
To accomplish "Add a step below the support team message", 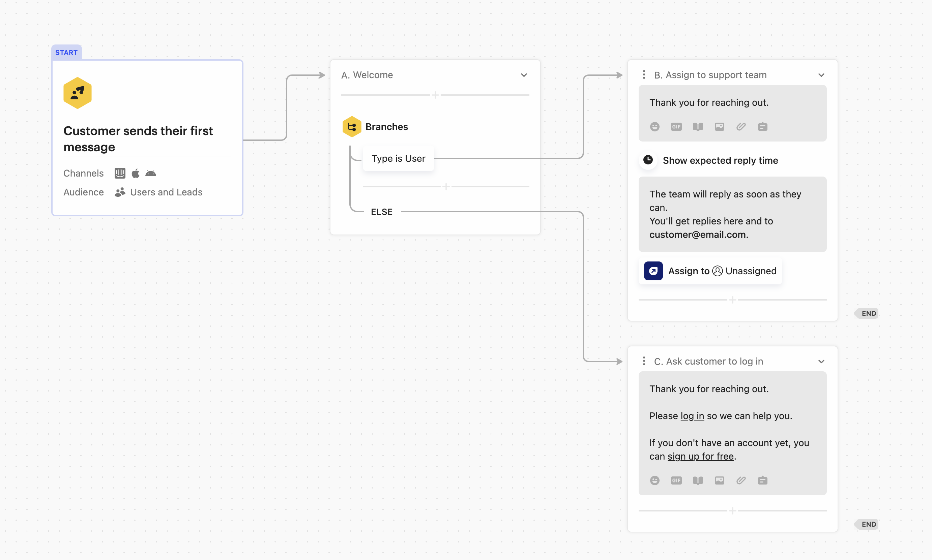I will click(732, 299).
